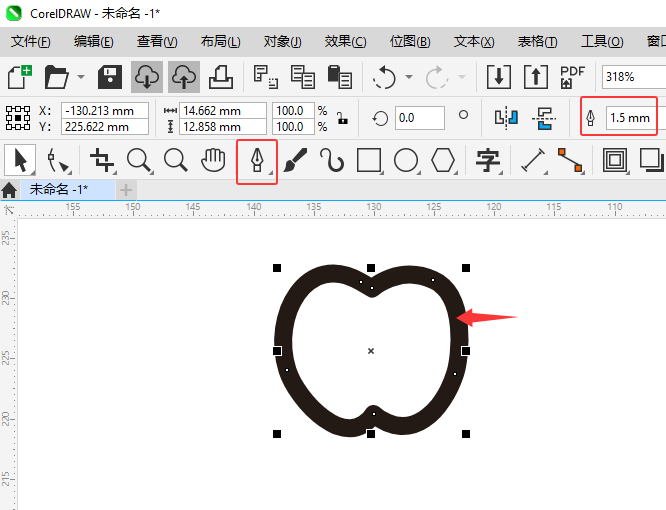Image resolution: width=666 pixels, height=510 pixels.
Task: Click the New document icon
Action: point(20,77)
